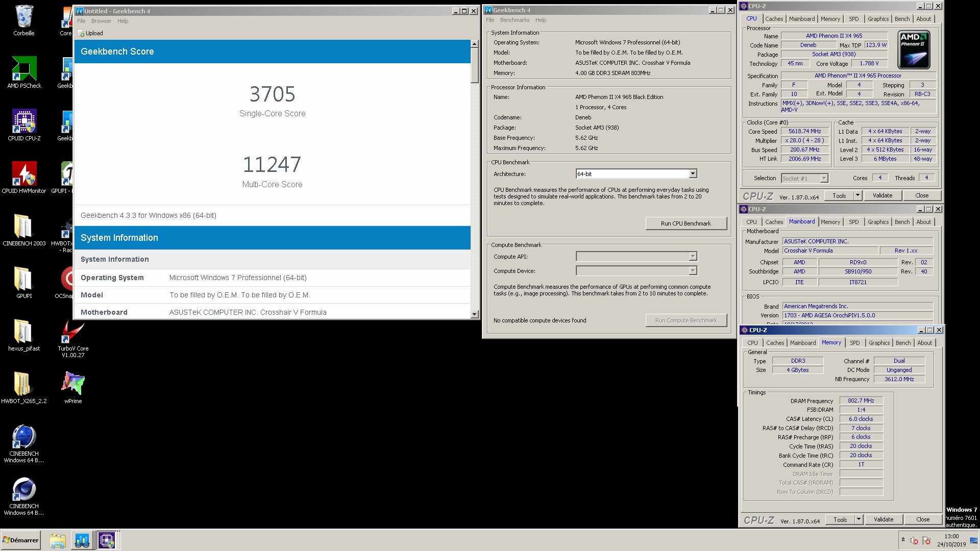Viewport: 980px width, 551px height.
Task: Click Démarrer start button
Action: pyautogui.click(x=20, y=540)
